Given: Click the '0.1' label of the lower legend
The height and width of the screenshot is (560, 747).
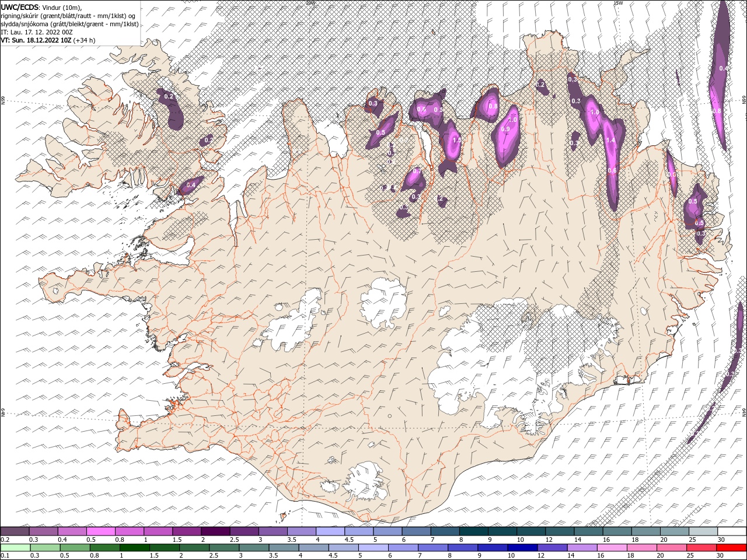Looking at the screenshot, I should pos(5,556).
